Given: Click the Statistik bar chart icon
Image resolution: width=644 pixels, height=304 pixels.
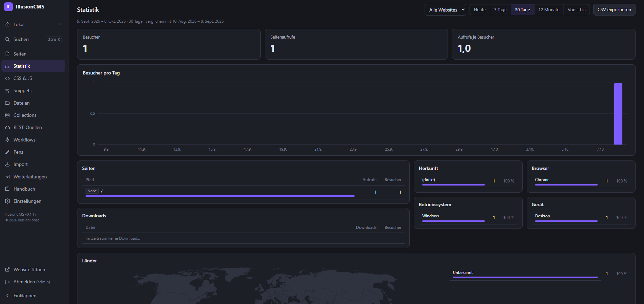Looking at the screenshot, I should point(7,66).
